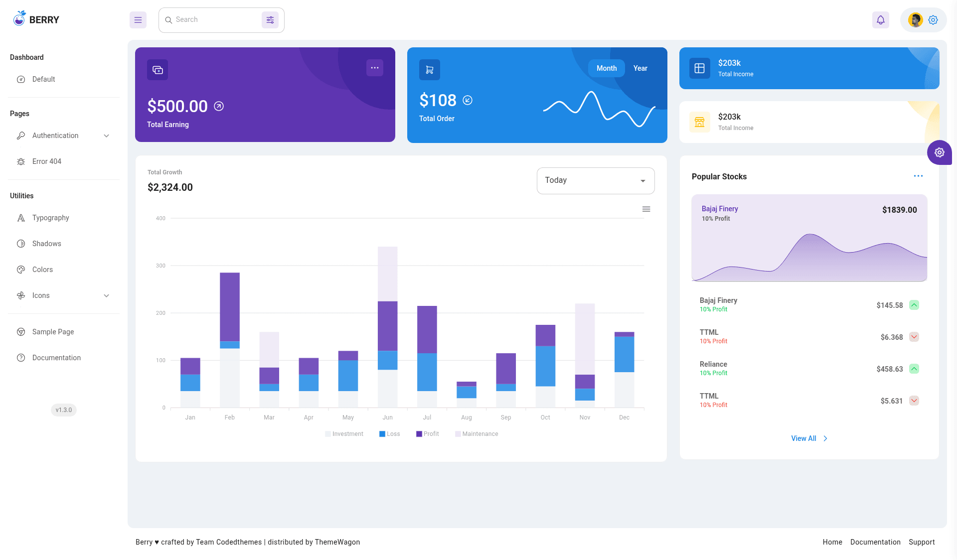
Task: Open search filter options icon
Action: (x=270, y=20)
